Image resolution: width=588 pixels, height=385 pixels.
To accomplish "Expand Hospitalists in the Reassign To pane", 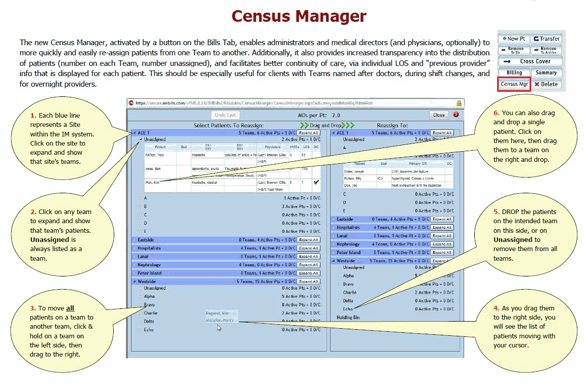I will [334, 227].
